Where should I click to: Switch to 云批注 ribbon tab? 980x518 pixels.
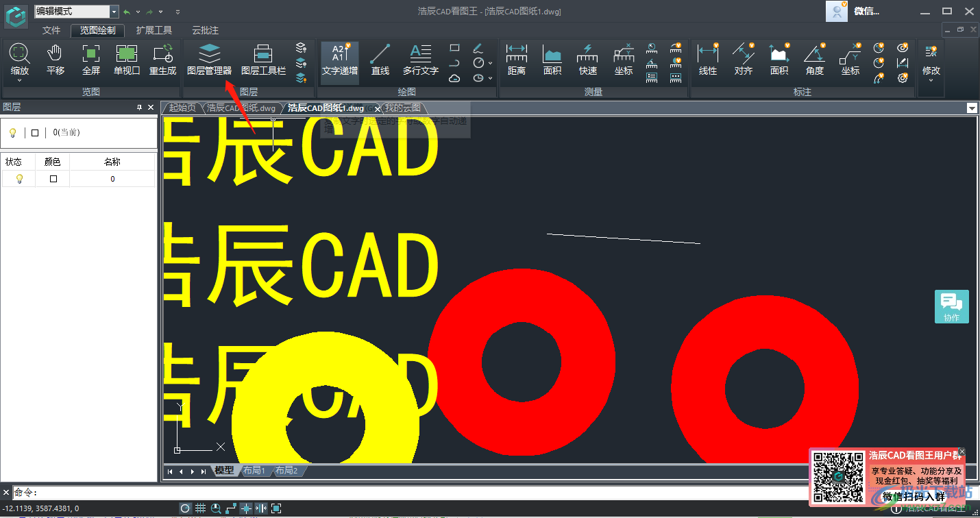click(206, 30)
